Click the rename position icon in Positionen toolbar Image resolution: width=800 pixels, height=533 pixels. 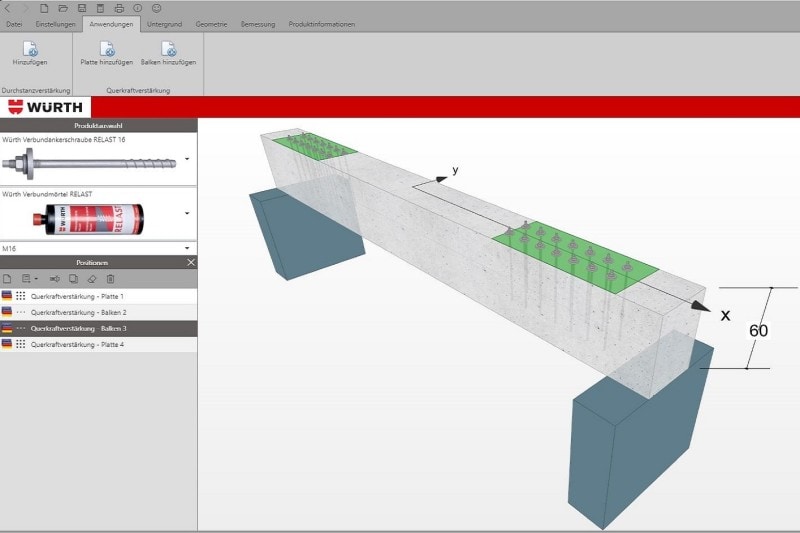point(55,279)
